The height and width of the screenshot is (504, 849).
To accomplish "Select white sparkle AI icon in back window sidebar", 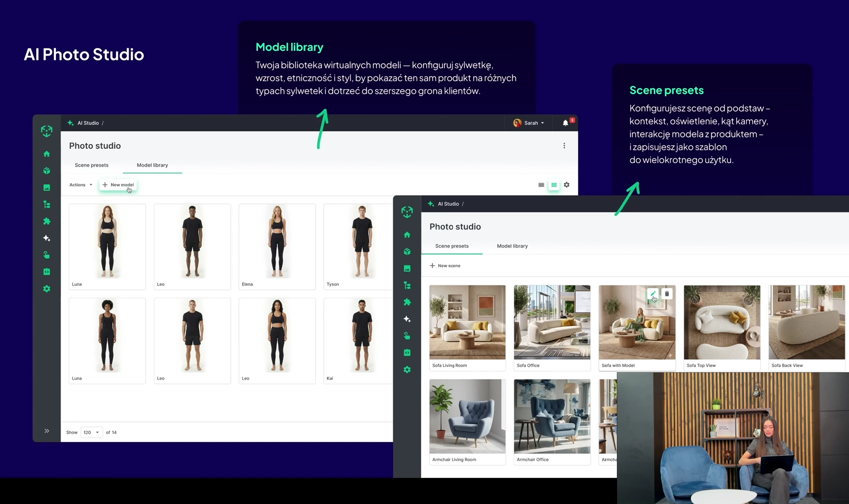I will point(47,238).
